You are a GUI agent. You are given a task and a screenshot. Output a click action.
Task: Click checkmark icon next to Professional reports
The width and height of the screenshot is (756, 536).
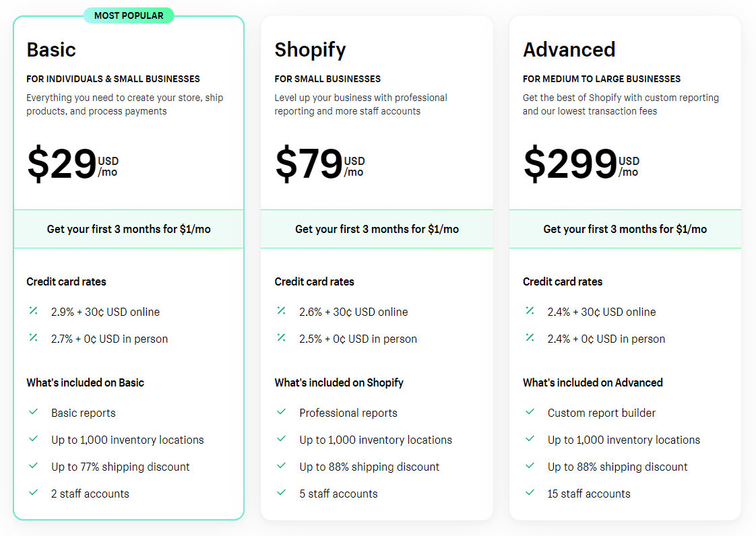tap(282, 412)
